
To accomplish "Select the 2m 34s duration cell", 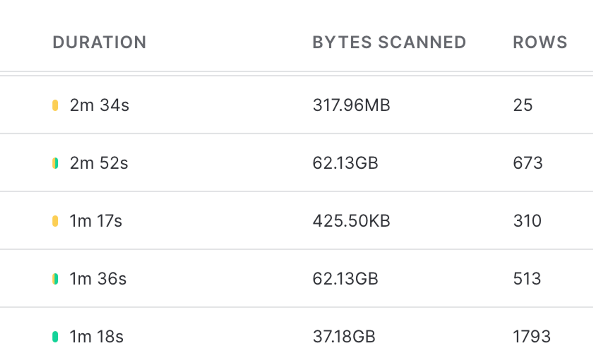I will pyautogui.click(x=99, y=105).
